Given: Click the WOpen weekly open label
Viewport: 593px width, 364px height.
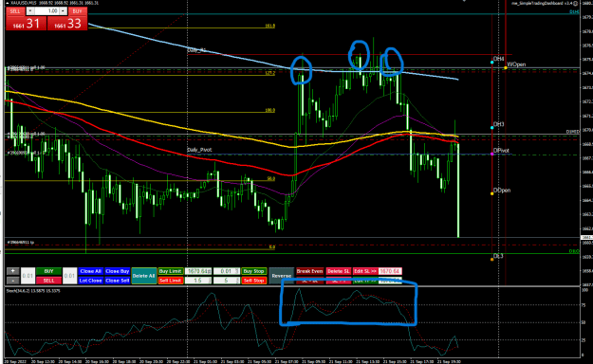Looking at the screenshot, I should [x=516, y=64].
